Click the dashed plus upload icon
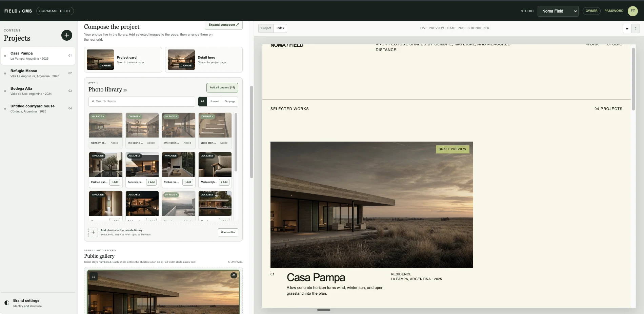Image resolution: width=644 pixels, height=314 pixels. pyautogui.click(x=93, y=232)
